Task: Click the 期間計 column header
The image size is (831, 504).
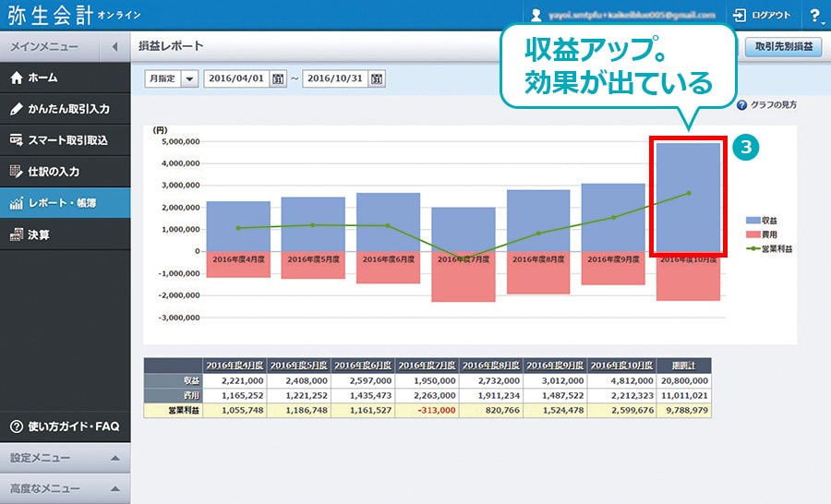Action: (x=683, y=366)
